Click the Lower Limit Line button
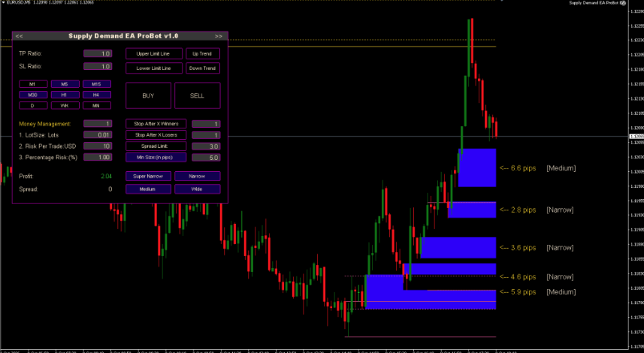The image size is (644, 353). [154, 68]
